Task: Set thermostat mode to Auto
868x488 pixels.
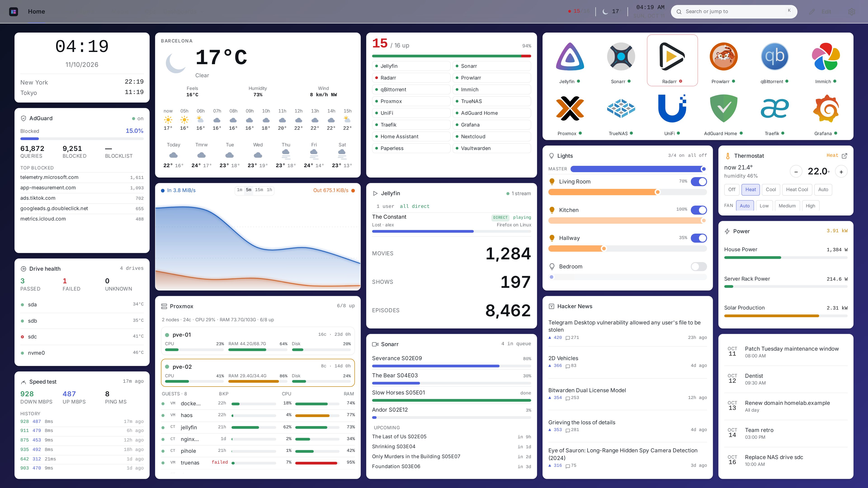Action: point(823,190)
